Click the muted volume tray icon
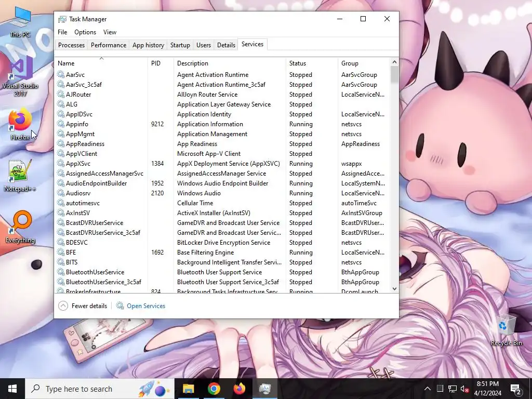This screenshot has width=532, height=399. point(465,389)
